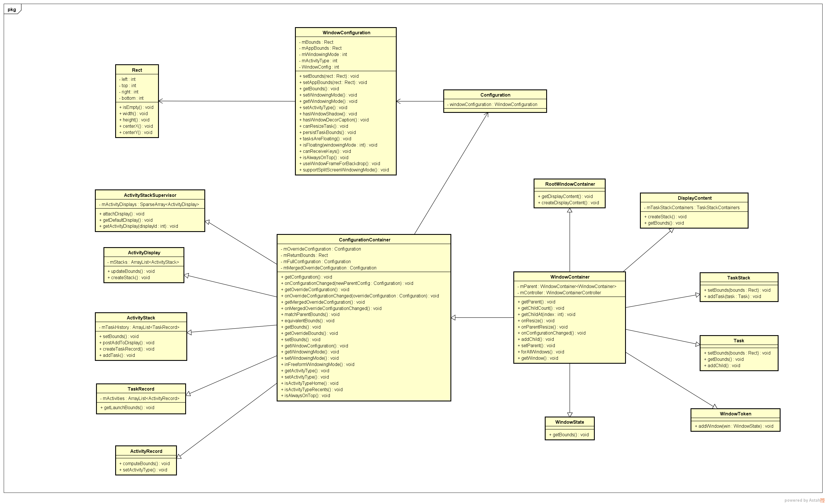Click windowConfiguration : WindowConfiguration attribute

[492, 104]
